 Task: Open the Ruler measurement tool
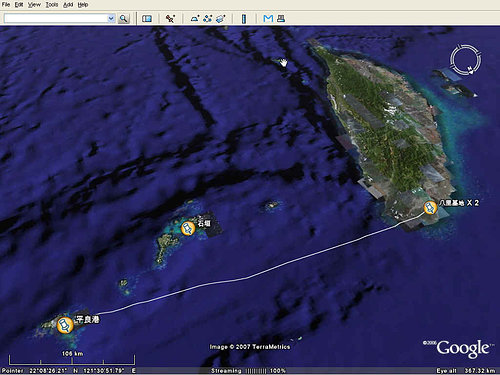[x=244, y=19]
